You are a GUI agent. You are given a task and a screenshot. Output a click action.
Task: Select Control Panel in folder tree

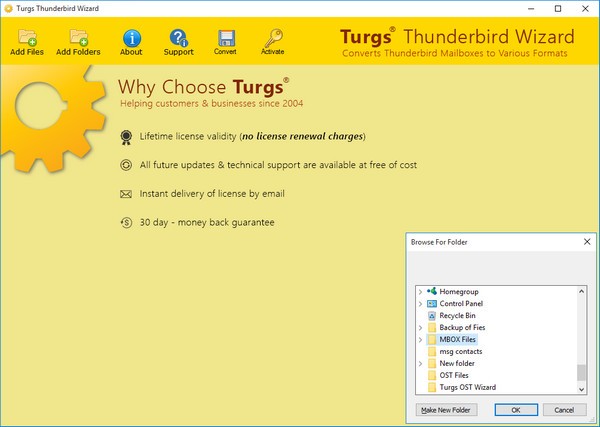pos(460,303)
